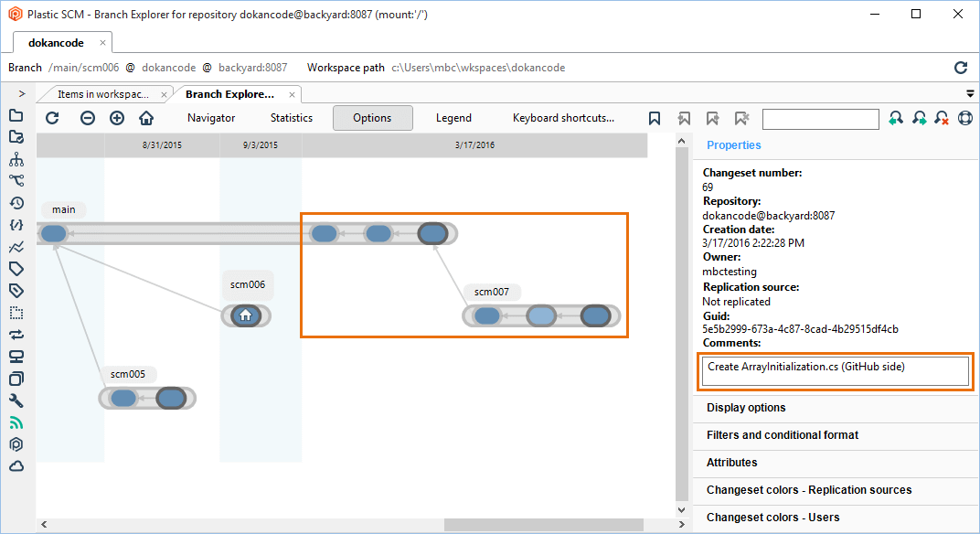Go to the home workspace changeset
Screen dimensions: 980x534
pyautogui.click(x=146, y=118)
